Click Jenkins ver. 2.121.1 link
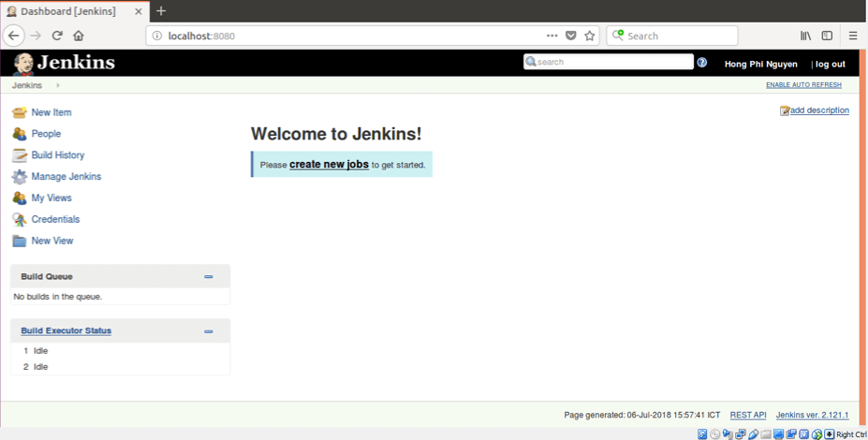The height and width of the screenshot is (440, 868). coord(812,415)
